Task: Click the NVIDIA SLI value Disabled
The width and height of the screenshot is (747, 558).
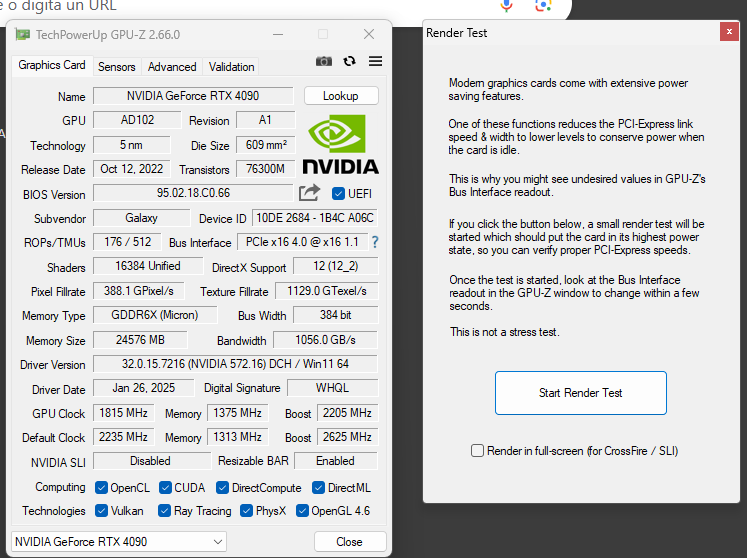Action: (x=151, y=461)
